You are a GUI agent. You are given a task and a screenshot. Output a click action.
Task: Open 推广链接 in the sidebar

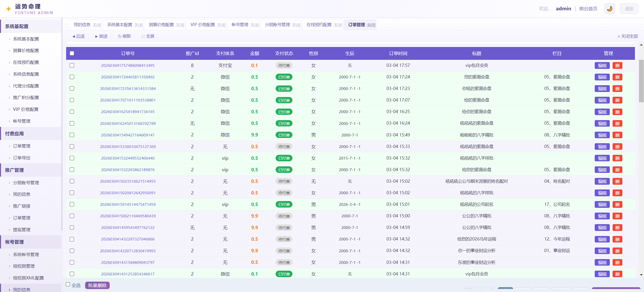click(22, 206)
